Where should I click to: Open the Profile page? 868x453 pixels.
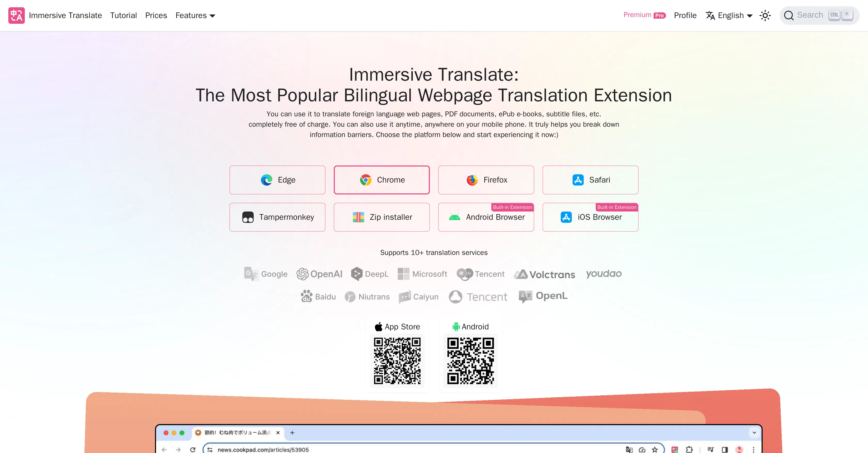(685, 15)
